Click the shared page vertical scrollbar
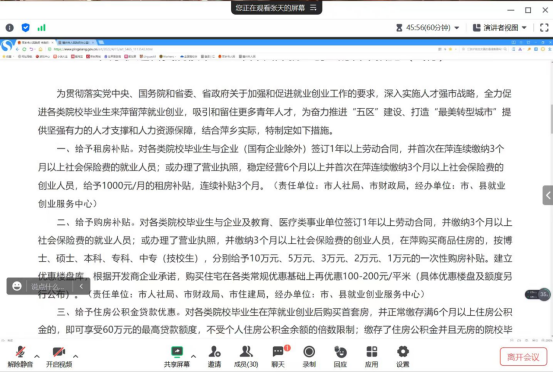 [x=551, y=119]
